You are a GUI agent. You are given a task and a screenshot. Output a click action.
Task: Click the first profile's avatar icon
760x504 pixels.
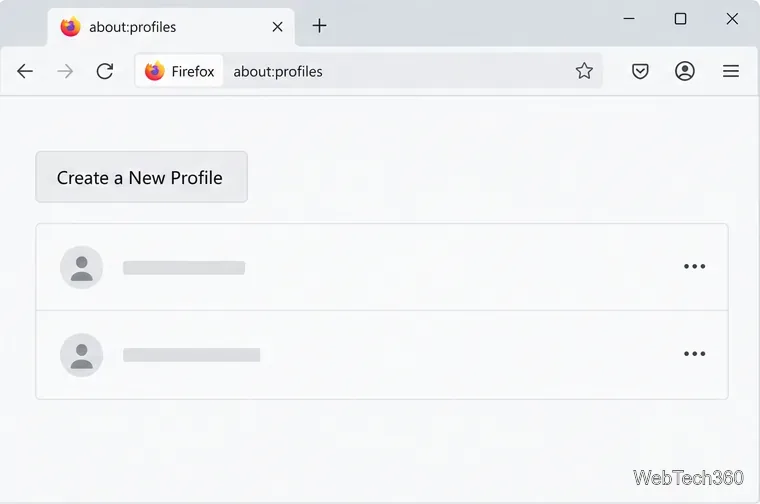(x=81, y=268)
